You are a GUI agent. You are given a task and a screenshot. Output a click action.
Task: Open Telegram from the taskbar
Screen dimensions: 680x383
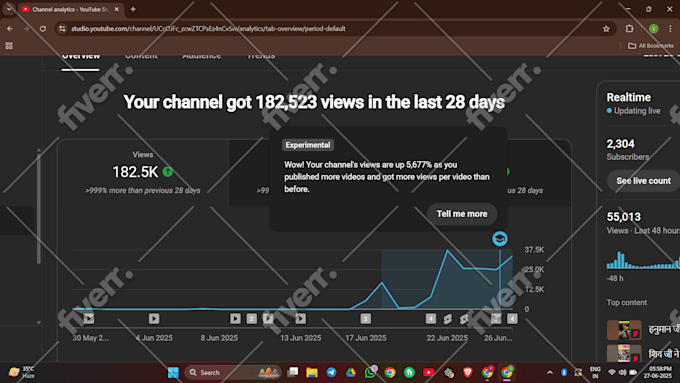331,372
